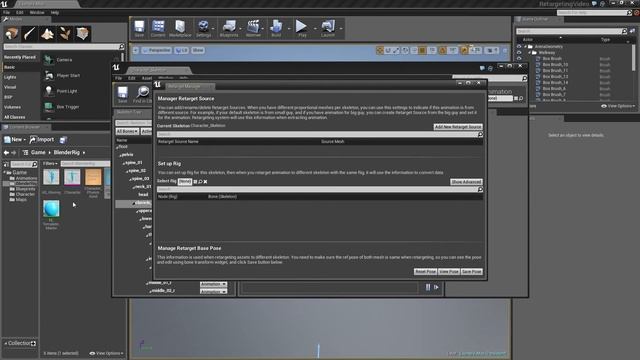Select the Volumes category in Modes panel
This screenshot has width=640, height=360.
(12, 107)
